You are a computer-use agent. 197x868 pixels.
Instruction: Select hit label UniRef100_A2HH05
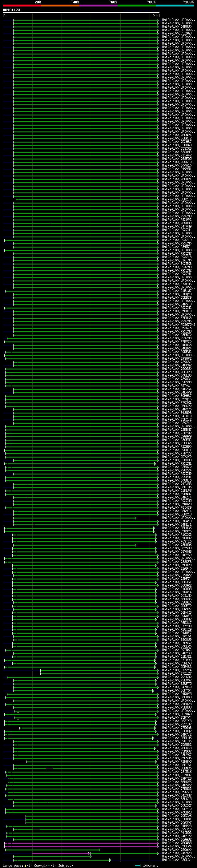click(177, 761)
